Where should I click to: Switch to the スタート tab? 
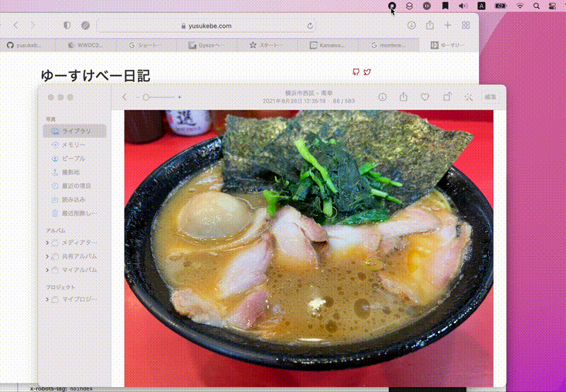pos(267,45)
